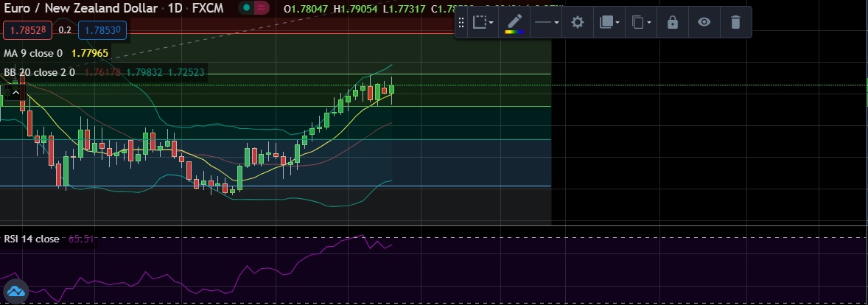Open the visual order layers dropdown
Image resolution: width=868 pixels, height=305 pixels.
click(x=609, y=22)
